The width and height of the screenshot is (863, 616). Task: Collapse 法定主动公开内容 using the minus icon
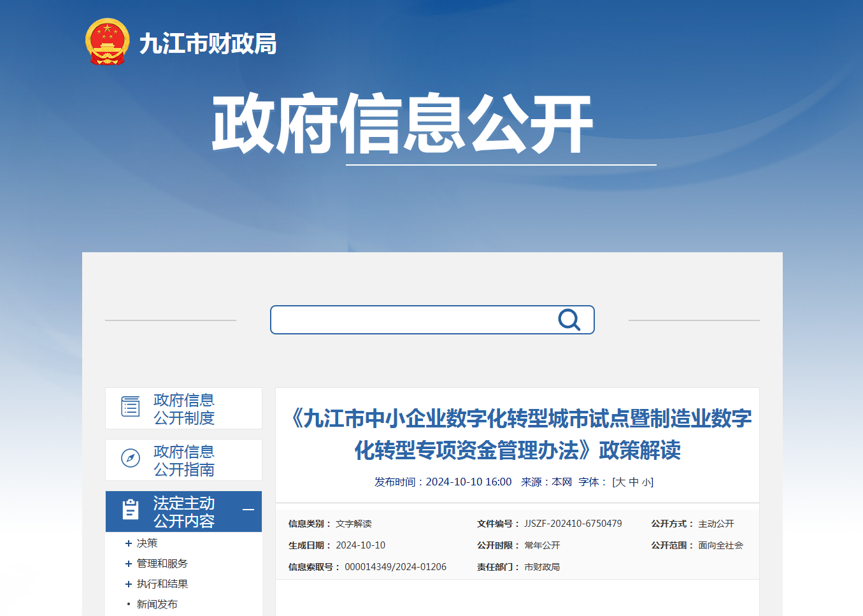click(x=248, y=510)
